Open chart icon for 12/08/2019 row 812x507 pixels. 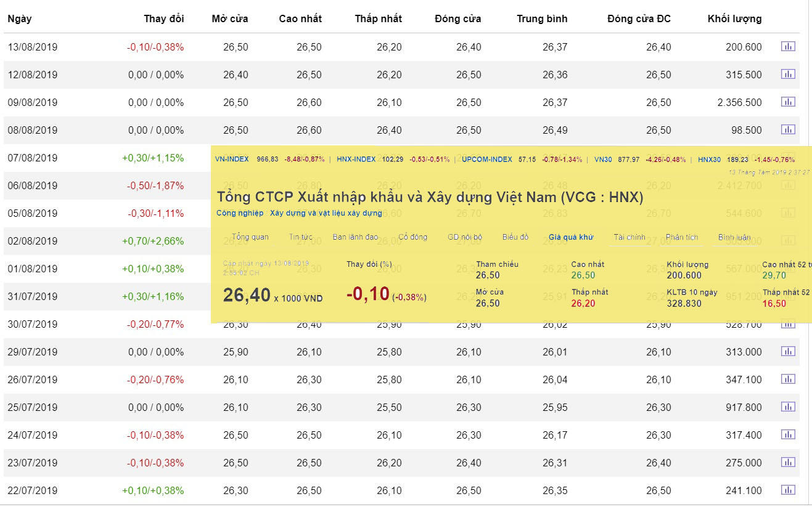pos(788,74)
